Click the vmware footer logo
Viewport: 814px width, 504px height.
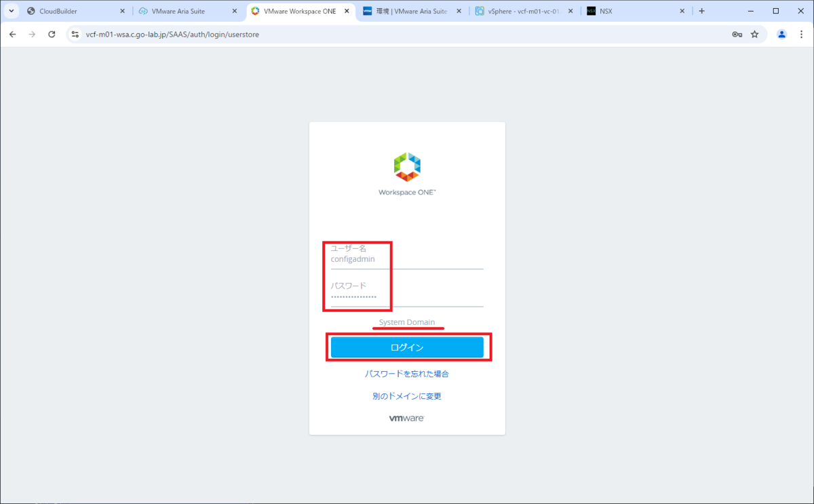click(x=407, y=418)
